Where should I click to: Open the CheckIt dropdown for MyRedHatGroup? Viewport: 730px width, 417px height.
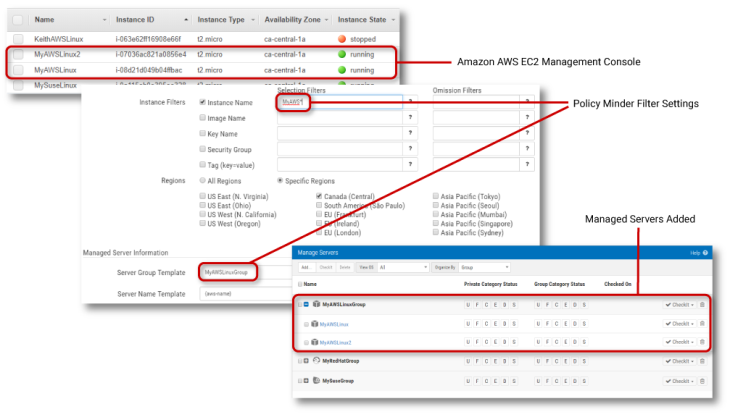[x=680, y=361]
